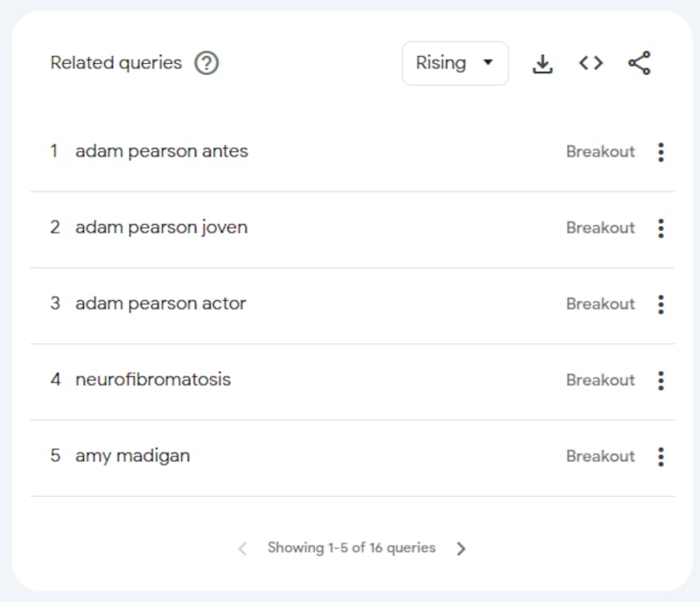Download related queries as CSV
This screenshot has height=602, width=700.
click(x=542, y=63)
